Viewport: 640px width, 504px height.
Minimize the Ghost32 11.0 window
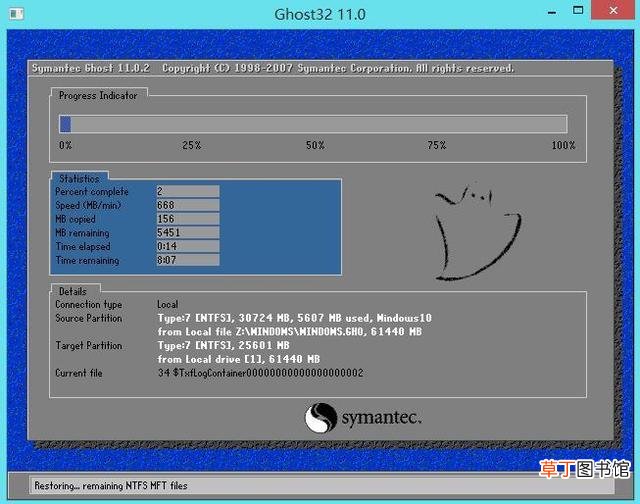pyautogui.click(x=552, y=12)
